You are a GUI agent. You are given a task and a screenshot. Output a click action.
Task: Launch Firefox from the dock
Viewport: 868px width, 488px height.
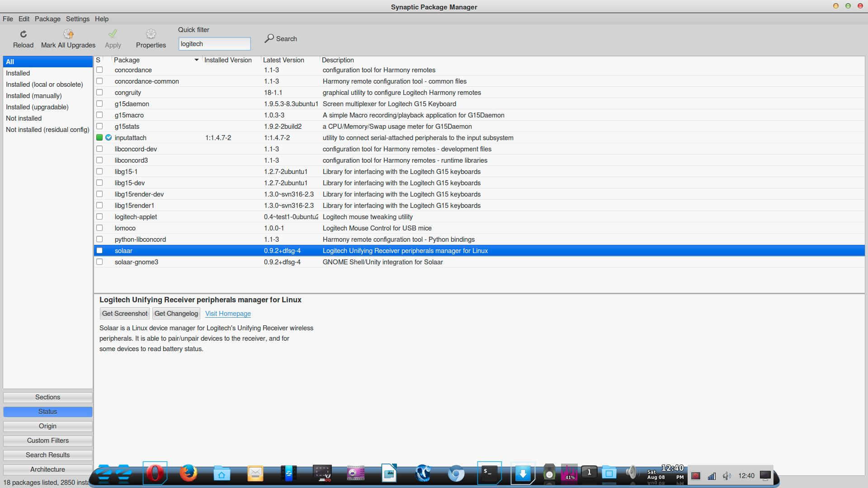point(188,473)
